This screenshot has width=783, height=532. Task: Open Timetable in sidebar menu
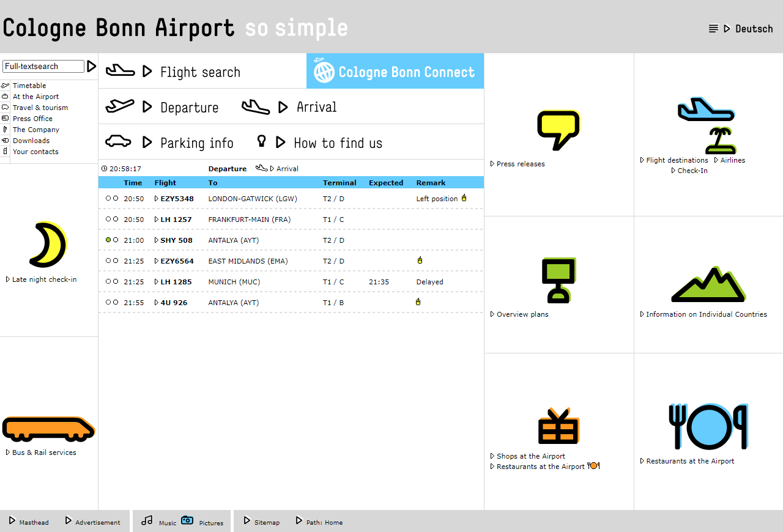point(29,86)
